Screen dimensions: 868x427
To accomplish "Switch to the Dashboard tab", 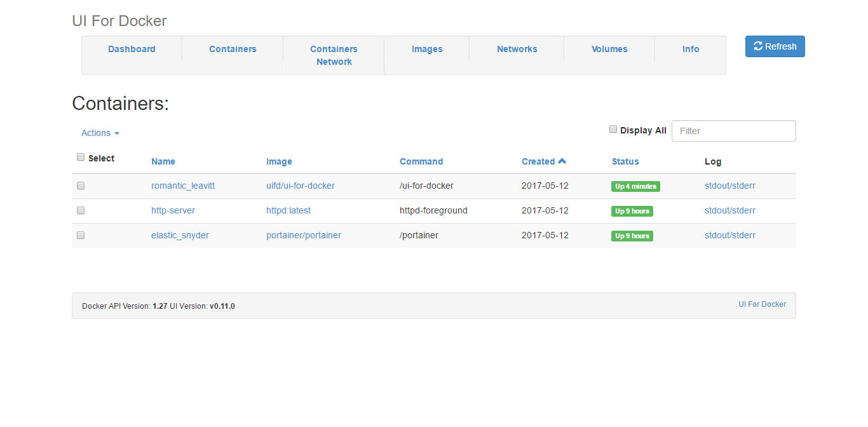I will (x=132, y=49).
